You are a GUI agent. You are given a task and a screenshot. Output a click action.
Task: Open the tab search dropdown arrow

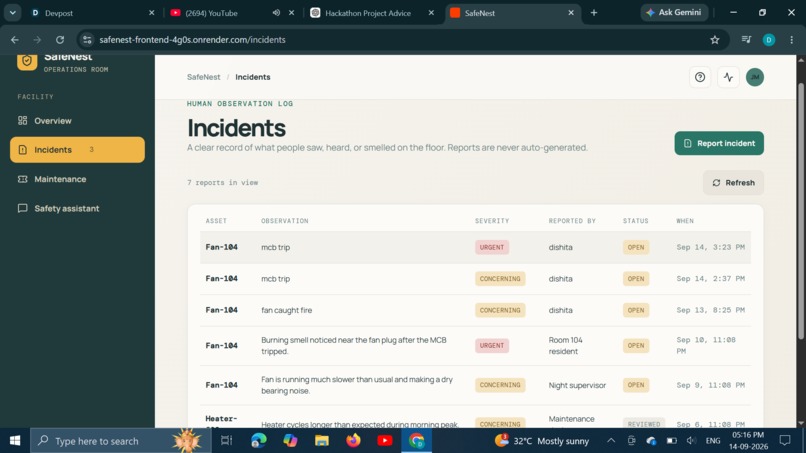click(12, 13)
